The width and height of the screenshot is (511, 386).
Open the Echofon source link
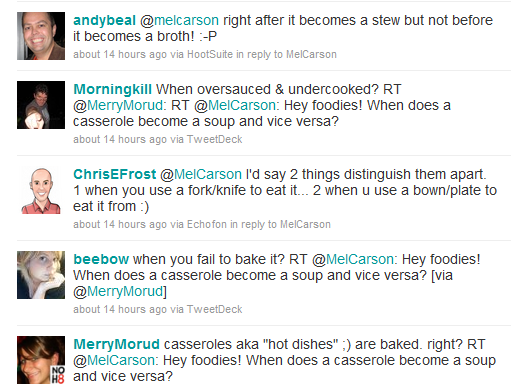pos(207,224)
